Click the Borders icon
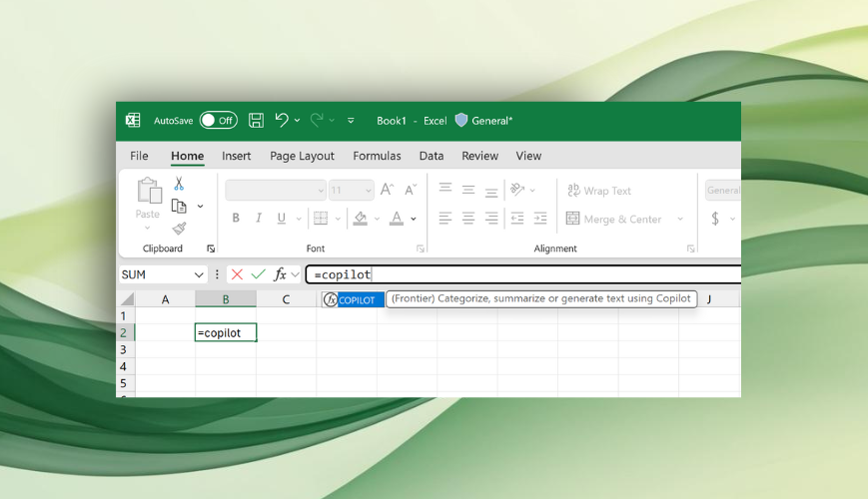The width and height of the screenshot is (868, 499). pos(321,218)
